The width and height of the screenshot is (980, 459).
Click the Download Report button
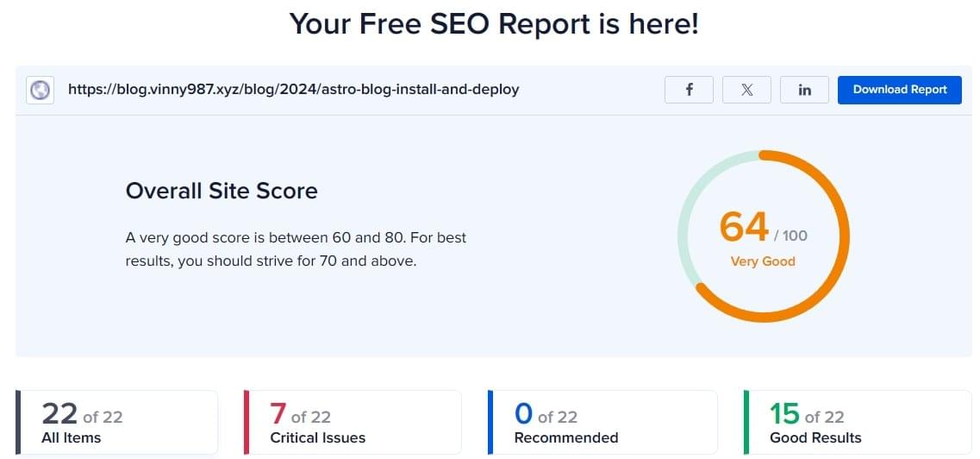click(x=899, y=90)
